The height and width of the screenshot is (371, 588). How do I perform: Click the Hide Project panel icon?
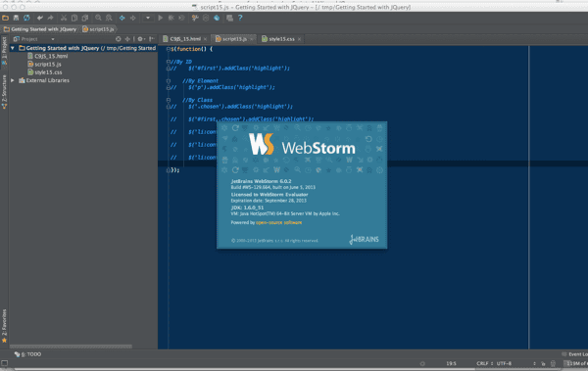click(152, 39)
